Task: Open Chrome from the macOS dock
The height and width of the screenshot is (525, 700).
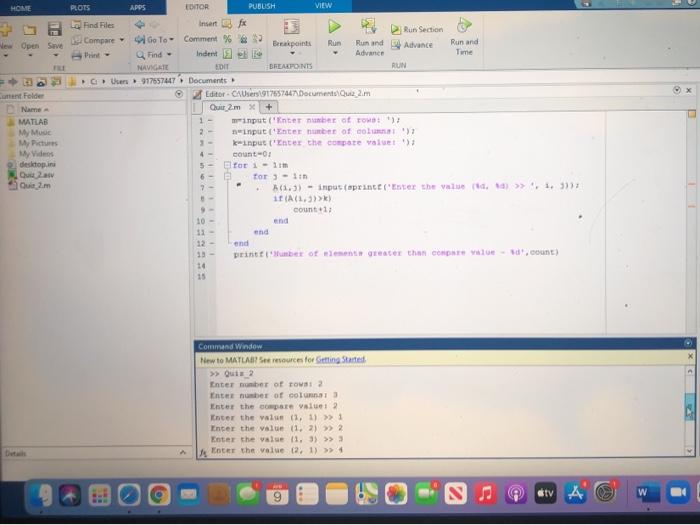Action: point(159,495)
